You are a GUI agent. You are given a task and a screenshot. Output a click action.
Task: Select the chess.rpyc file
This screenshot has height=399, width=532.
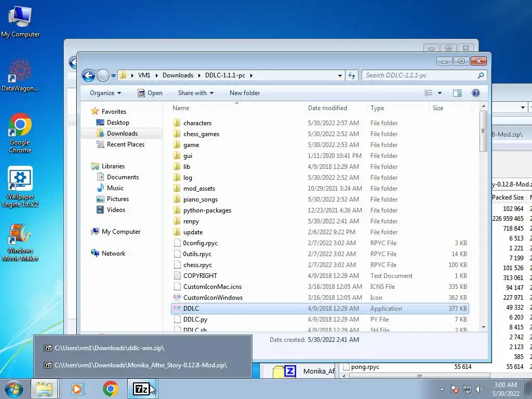[197, 264]
